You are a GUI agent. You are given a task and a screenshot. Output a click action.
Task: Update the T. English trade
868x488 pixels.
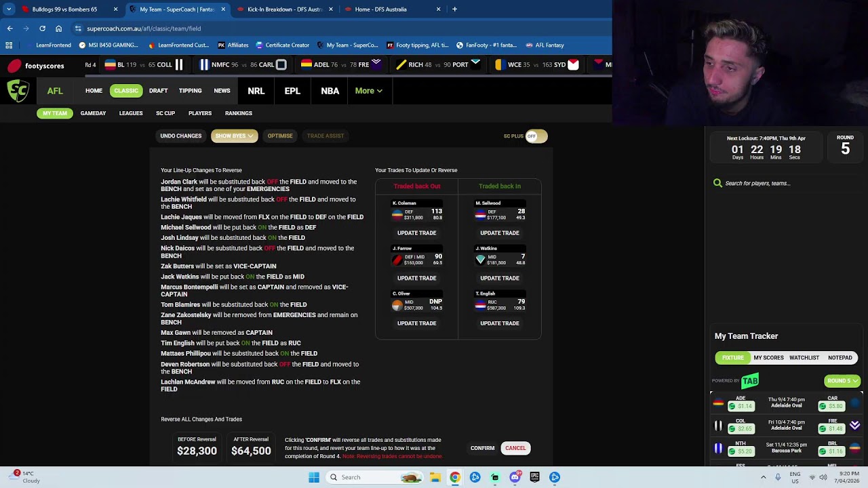pos(500,323)
